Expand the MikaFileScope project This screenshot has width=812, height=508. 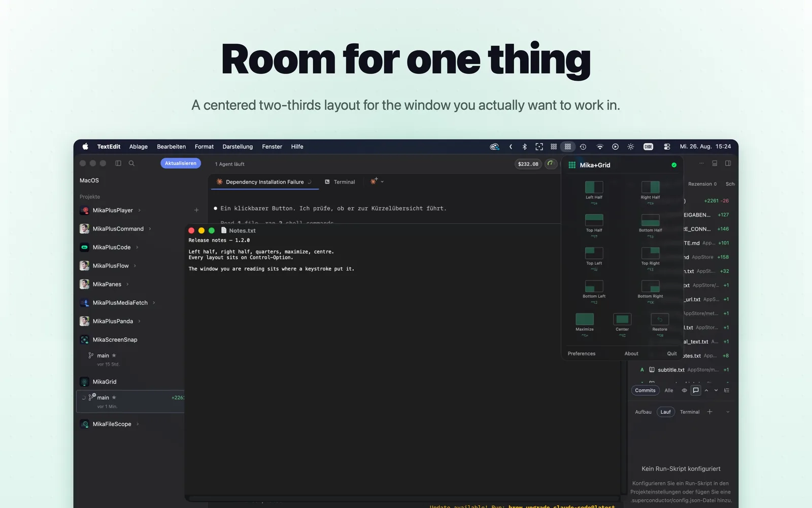138,424
